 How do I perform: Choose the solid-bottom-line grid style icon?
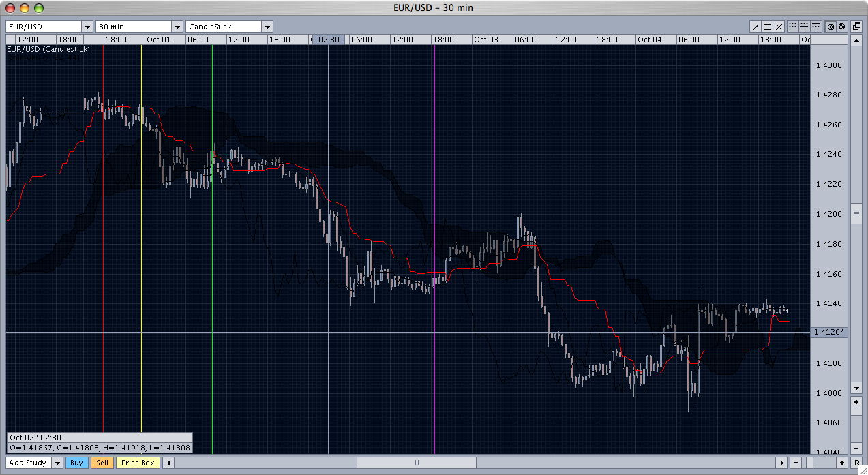coord(792,27)
